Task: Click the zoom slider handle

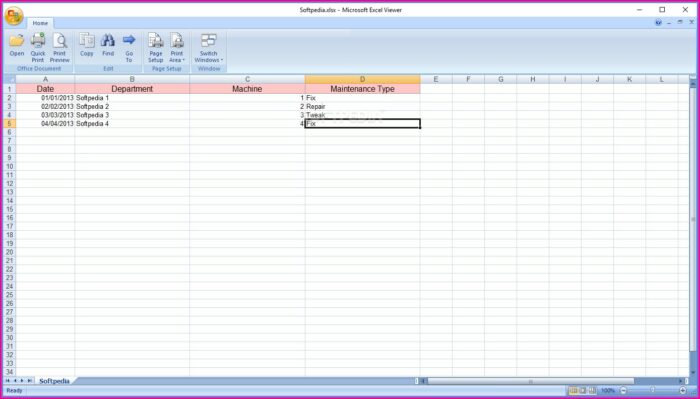Action: 653,391
